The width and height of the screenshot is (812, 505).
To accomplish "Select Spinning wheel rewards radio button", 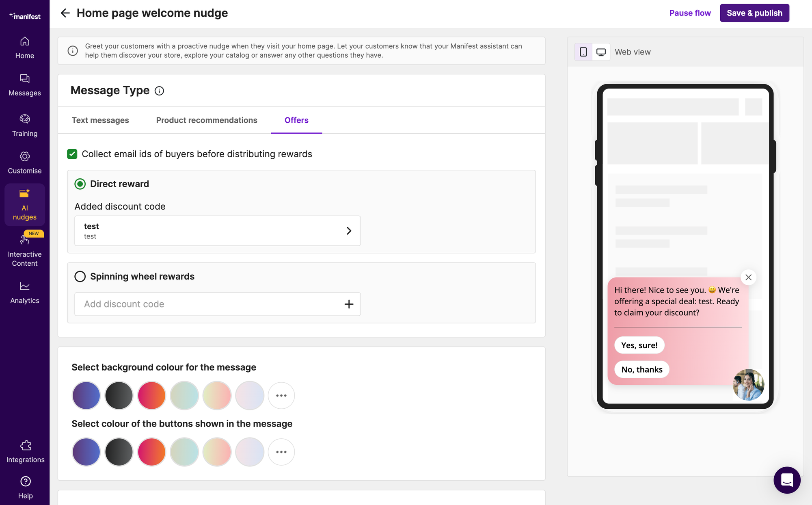I will tap(80, 277).
